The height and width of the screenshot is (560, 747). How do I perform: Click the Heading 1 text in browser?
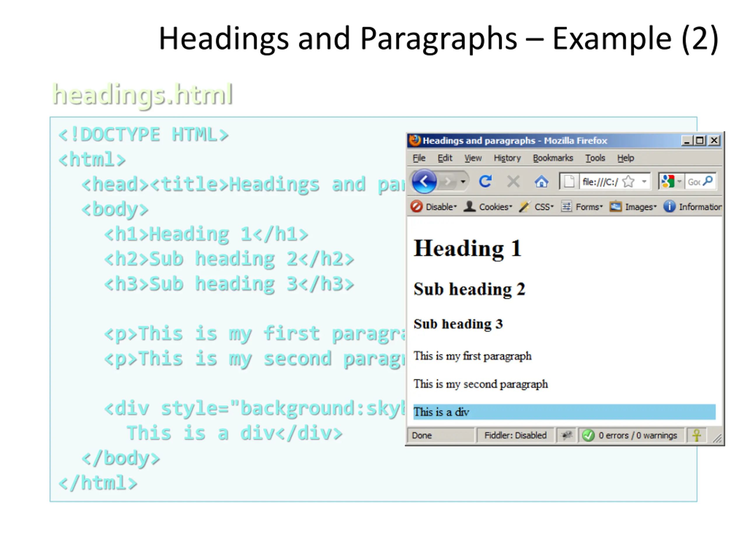pos(467,248)
